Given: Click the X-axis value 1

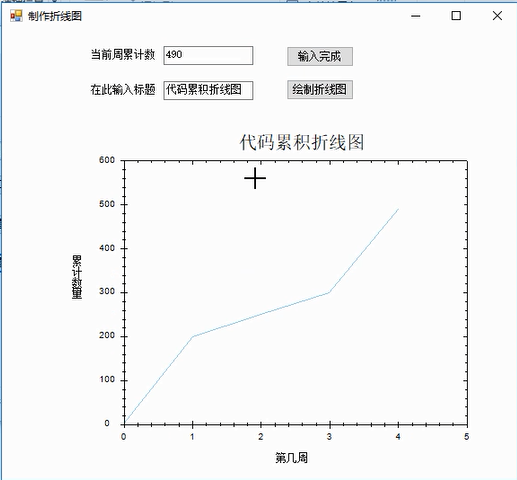Looking at the screenshot, I should pyautogui.click(x=192, y=437).
